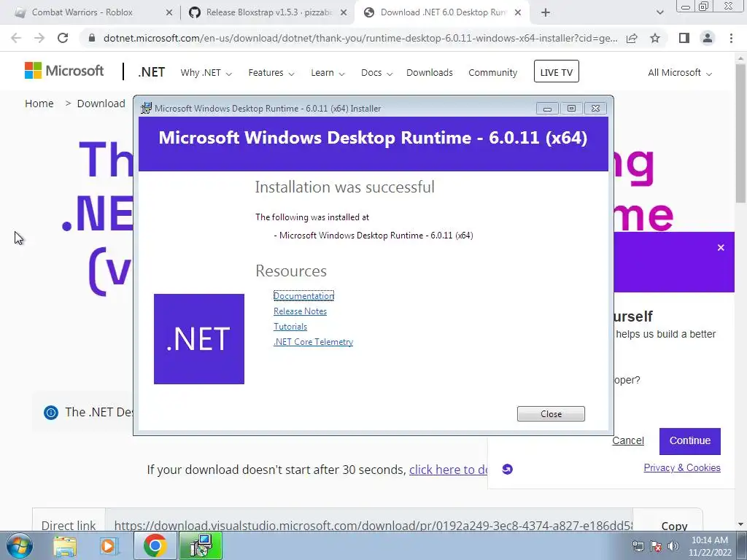Close the Release Bloxstrap tab
The height and width of the screenshot is (560, 747).
(x=344, y=13)
